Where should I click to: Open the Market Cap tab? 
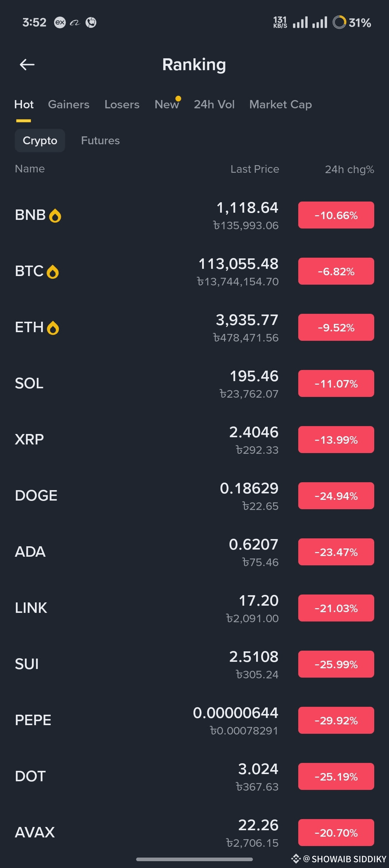coord(281,105)
